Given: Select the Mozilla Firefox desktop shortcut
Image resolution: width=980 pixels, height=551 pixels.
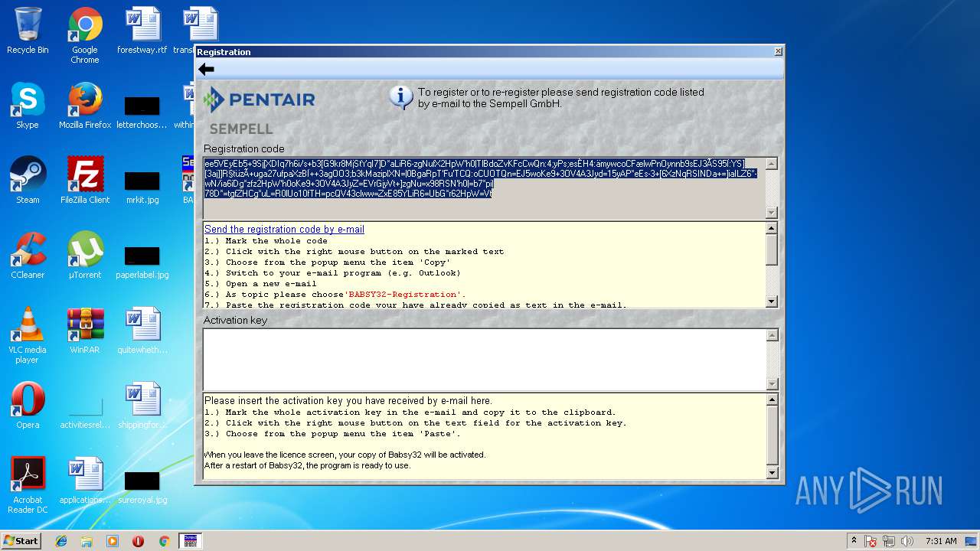Looking at the screenshot, I should (85, 106).
